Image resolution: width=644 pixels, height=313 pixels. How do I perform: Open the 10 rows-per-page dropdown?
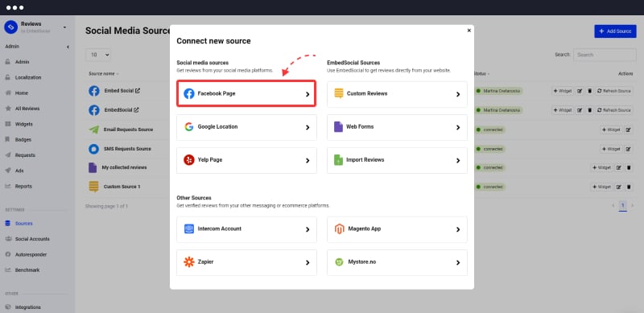point(98,55)
